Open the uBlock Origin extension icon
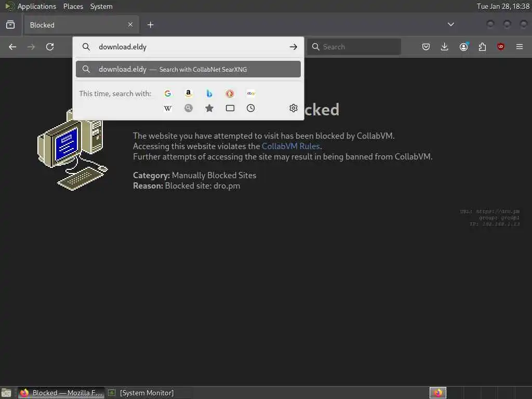 pyautogui.click(x=501, y=47)
